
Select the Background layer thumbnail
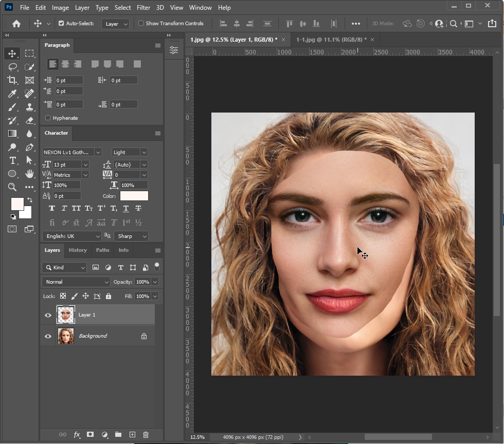click(66, 336)
